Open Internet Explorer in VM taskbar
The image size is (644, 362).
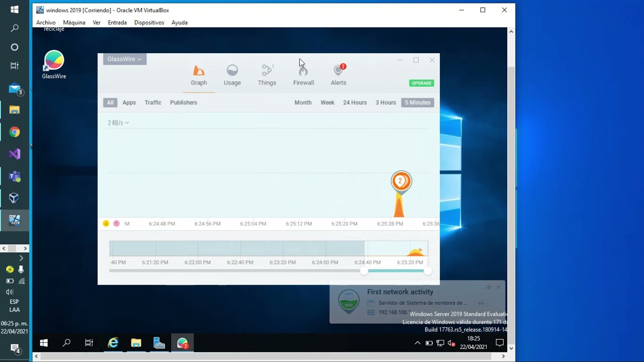[x=113, y=343]
